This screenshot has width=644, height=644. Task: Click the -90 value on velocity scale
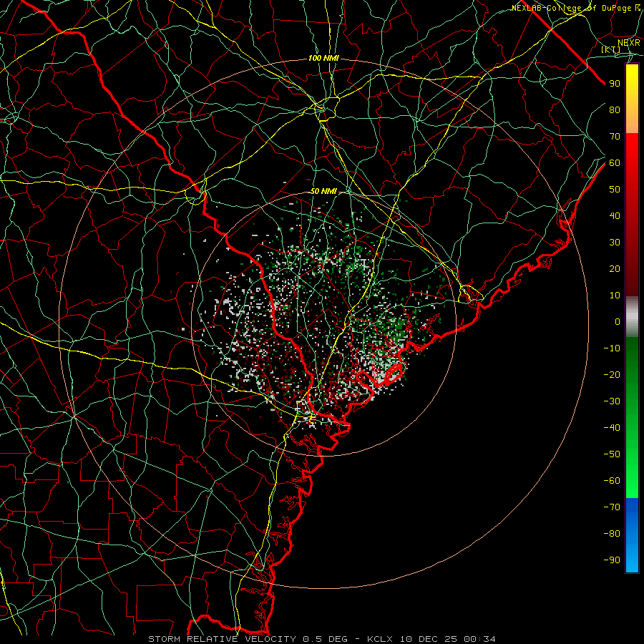click(612, 560)
